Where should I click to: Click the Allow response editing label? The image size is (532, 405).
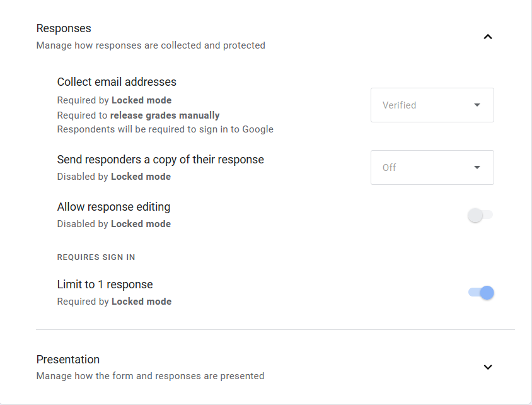click(x=113, y=207)
